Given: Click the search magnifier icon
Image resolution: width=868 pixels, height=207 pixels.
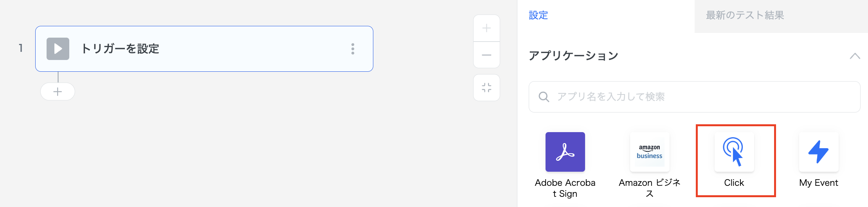Looking at the screenshot, I should click(544, 97).
